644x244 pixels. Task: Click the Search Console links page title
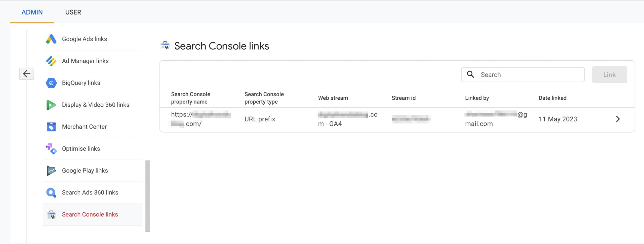point(222,46)
